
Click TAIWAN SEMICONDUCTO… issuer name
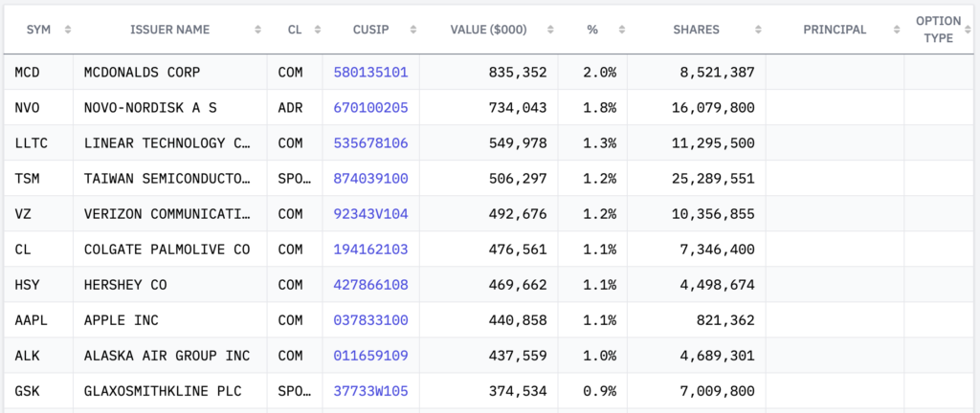coord(167,179)
